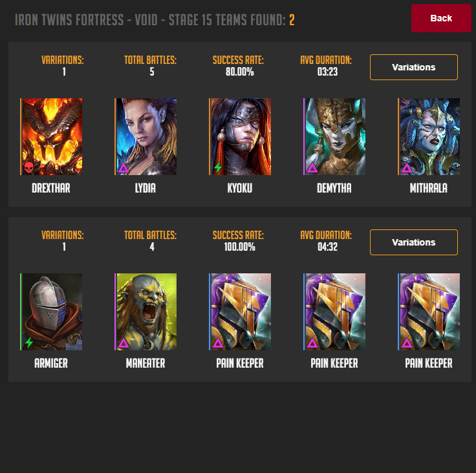Select the Drexthar champion portrait
Image resolution: width=476 pixels, height=473 pixels.
(x=51, y=136)
